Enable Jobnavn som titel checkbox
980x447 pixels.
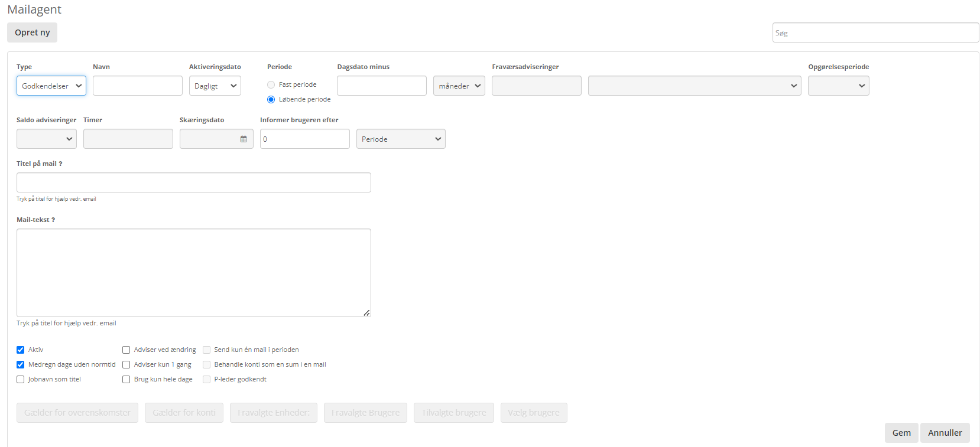pos(21,380)
